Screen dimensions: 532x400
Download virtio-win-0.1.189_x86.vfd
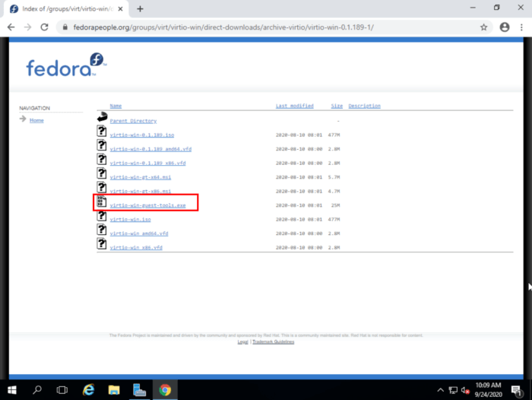[x=148, y=163]
